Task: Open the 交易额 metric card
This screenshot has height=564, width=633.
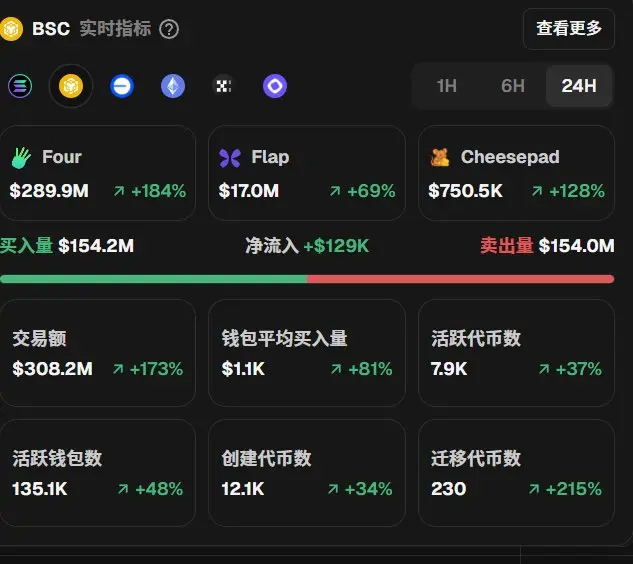Action: pos(98,353)
